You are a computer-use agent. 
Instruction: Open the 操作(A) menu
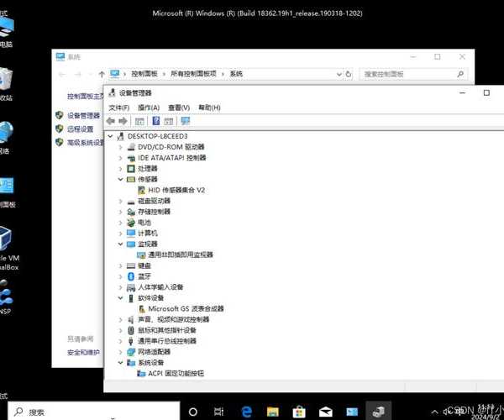[x=149, y=108]
